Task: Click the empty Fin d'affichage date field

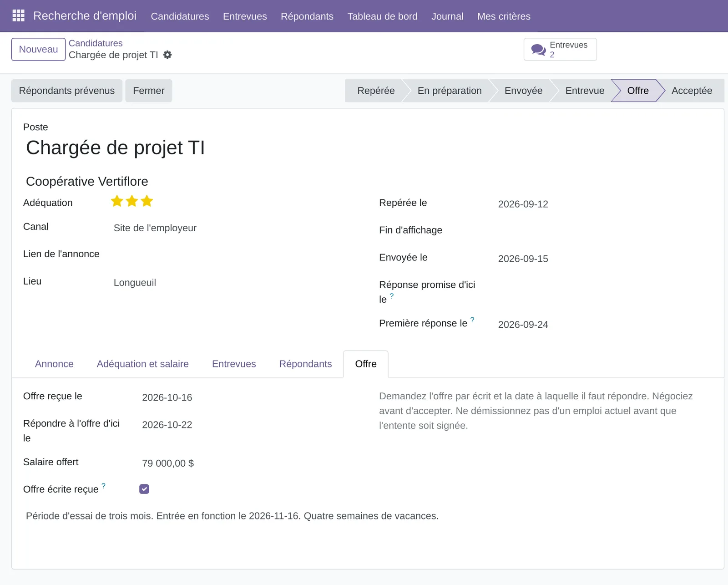Action: pos(604,230)
